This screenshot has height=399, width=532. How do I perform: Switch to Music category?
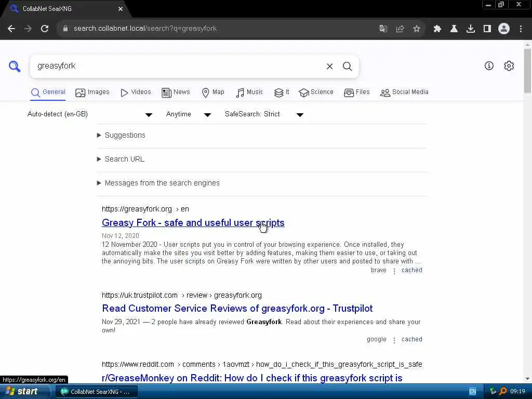[249, 92]
